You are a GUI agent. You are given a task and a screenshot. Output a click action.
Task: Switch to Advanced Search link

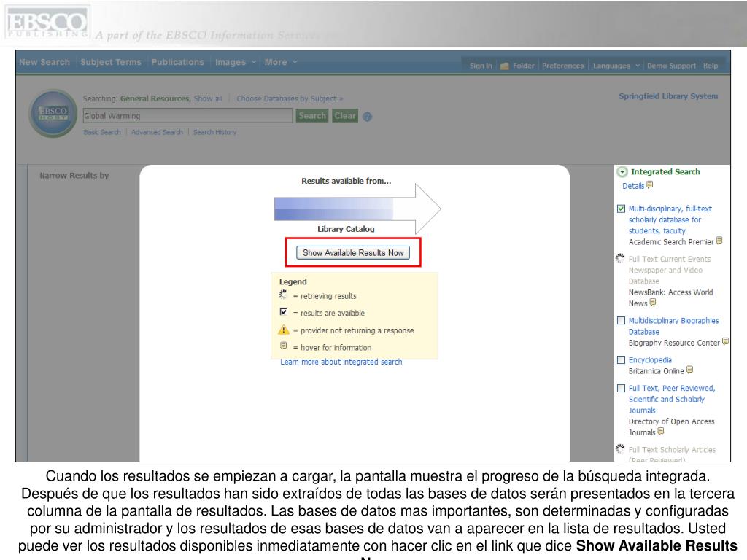158,133
